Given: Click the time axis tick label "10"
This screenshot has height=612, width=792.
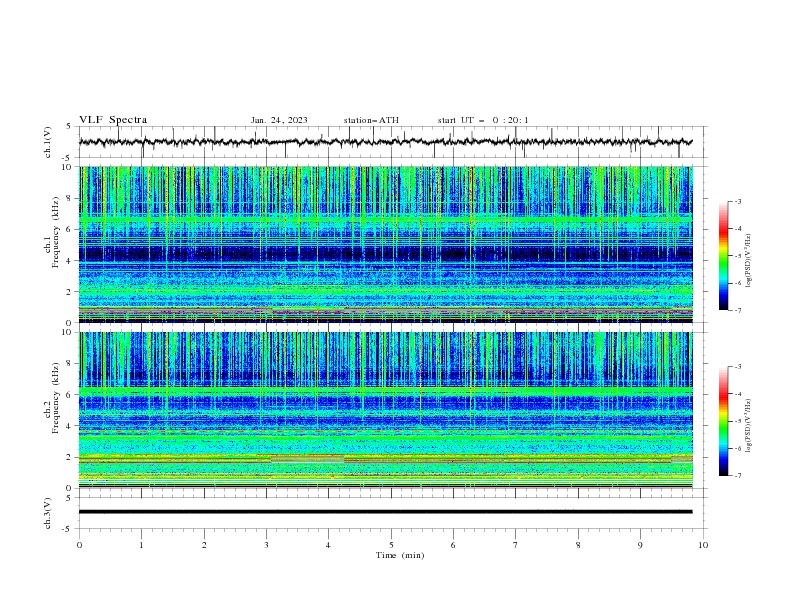Looking at the screenshot, I should click(703, 545).
